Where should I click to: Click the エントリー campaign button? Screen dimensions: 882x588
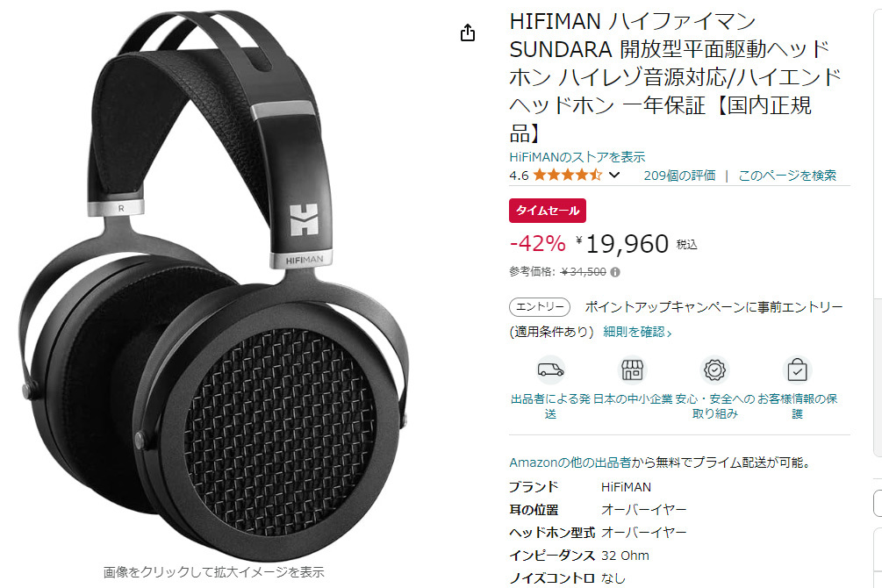[x=540, y=306]
